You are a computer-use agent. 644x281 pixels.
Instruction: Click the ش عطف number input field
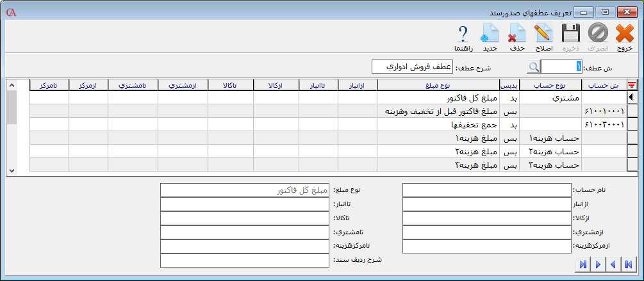[x=562, y=67]
